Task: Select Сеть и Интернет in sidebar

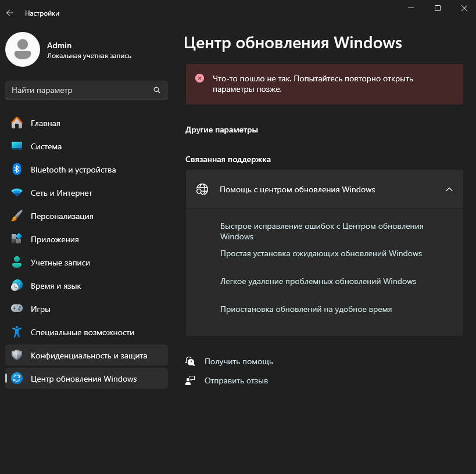Action: tap(87, 193)
